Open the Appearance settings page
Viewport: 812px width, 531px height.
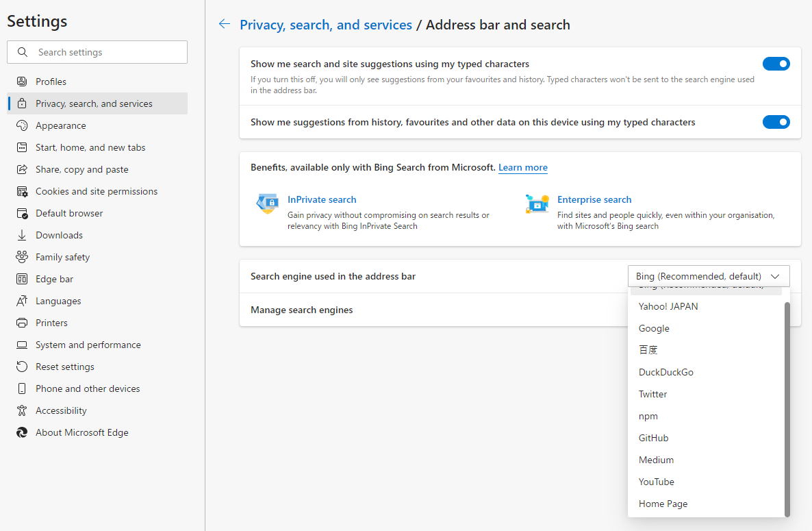(x=97, y=125)
